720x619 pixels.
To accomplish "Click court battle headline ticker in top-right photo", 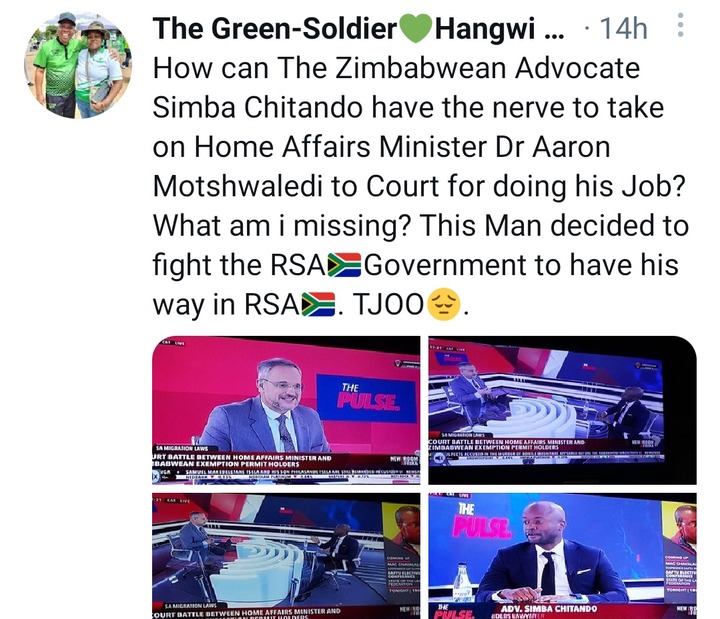I will click(x=506, y=444).
